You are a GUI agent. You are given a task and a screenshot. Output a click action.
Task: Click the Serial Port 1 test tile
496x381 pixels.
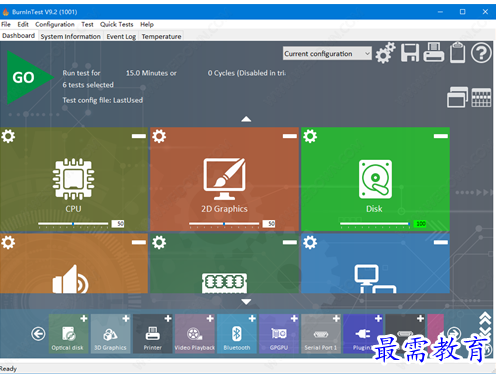click(x=321, y=334)
